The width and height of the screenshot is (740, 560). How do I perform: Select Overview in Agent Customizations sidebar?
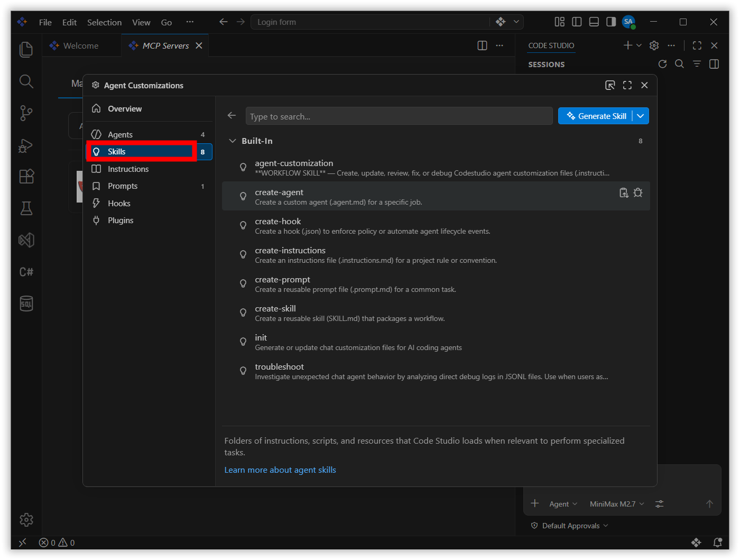tap(150, 108)
